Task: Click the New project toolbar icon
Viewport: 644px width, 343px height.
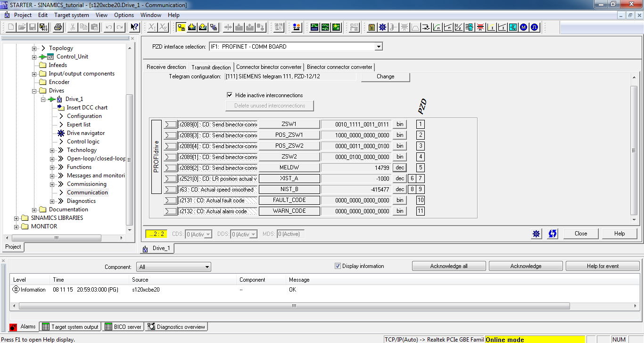Action: 11,27
